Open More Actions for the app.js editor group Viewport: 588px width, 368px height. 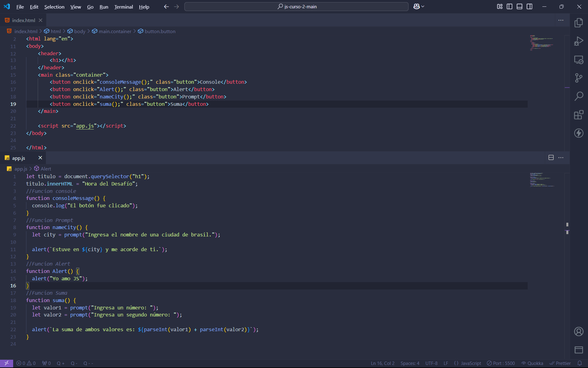[561, 158]
